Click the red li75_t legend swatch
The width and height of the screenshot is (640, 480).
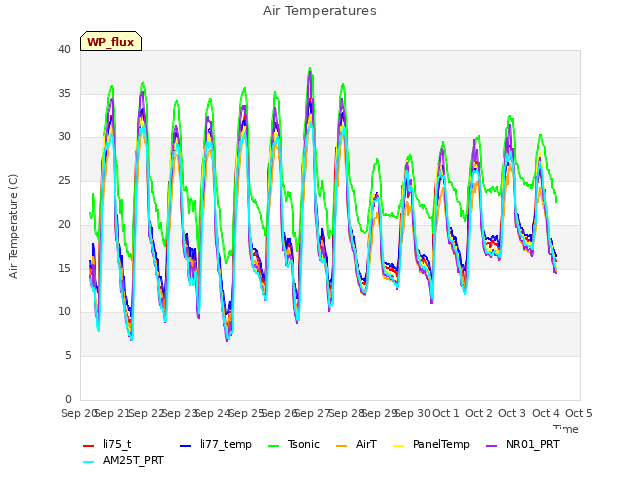89,445
